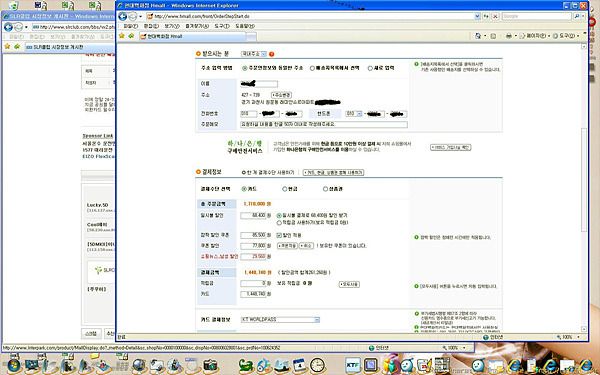Screen dimensions: 600x375
Task: Open the 보기(V) menu in Hmall window
Action: 172,26
